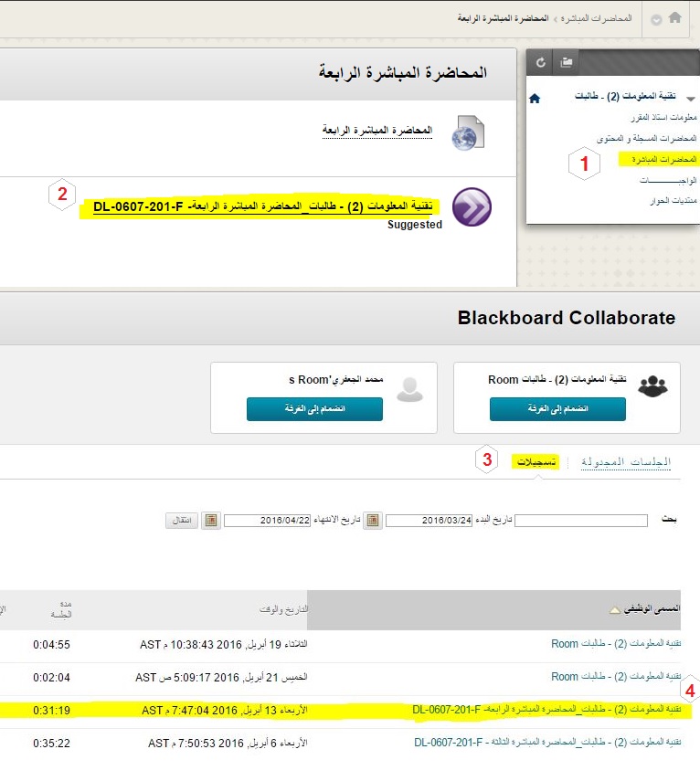The width and height of the screenshot is (700, 781).
Task: Click the refresh icon in the course menu header
Action: (541, 62)
